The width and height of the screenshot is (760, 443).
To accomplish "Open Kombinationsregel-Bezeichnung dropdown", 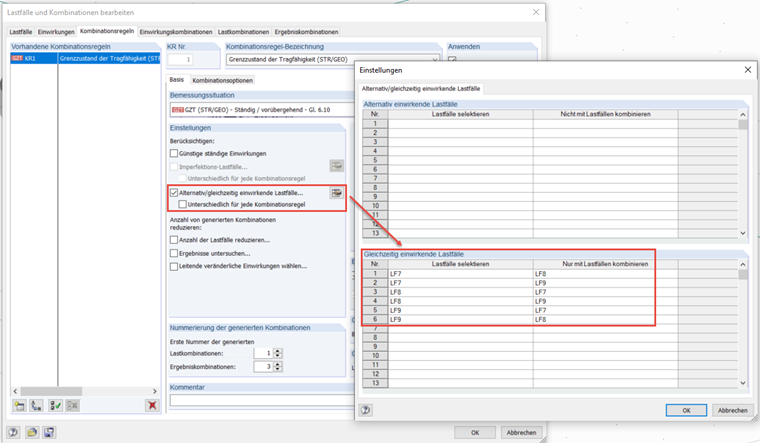I will (x=434, y=59).
